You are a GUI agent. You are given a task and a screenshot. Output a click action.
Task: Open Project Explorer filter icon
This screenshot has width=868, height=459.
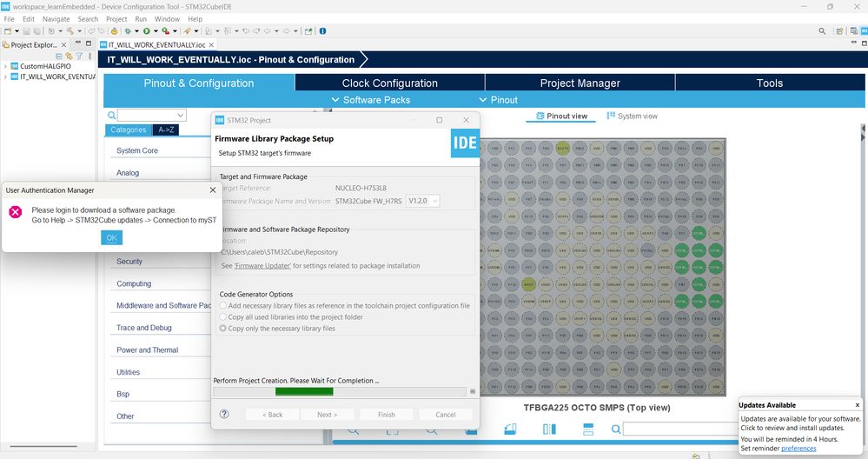(79, 56)
